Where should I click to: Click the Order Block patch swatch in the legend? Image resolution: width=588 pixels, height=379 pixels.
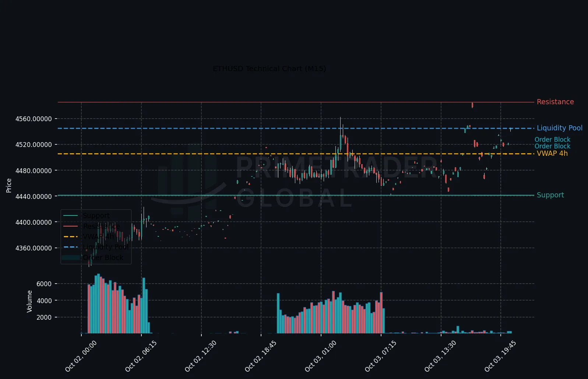pos(71,257)
